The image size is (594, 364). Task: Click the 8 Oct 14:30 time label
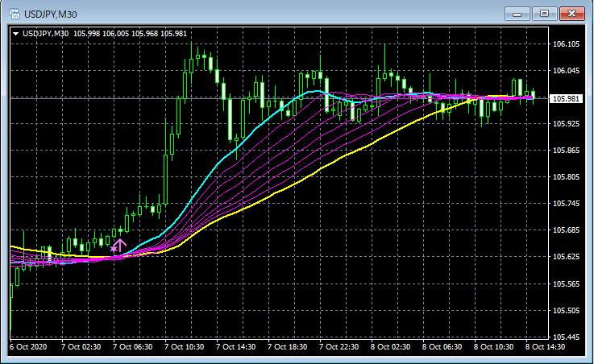pyautogui.click(x=545, y=347)
